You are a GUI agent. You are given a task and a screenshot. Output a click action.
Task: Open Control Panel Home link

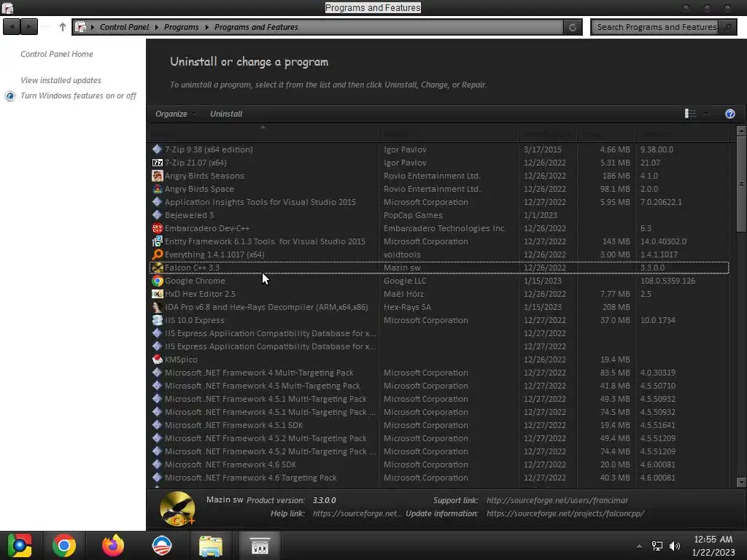tap(57, 54)
